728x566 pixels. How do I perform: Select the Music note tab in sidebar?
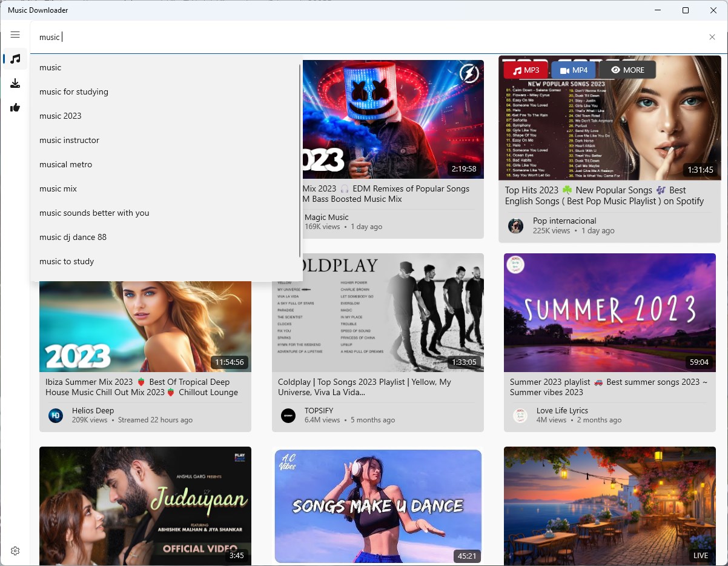pos(15,59)
